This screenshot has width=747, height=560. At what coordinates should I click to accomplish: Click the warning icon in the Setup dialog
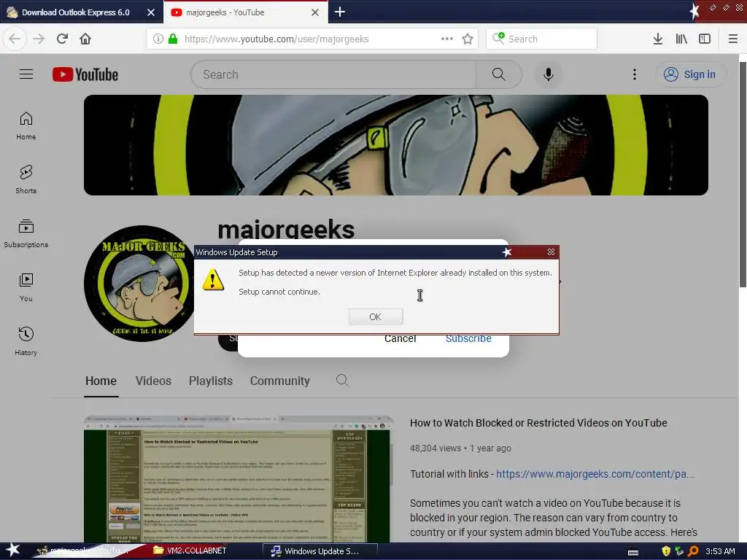click(x=213, y=279)
